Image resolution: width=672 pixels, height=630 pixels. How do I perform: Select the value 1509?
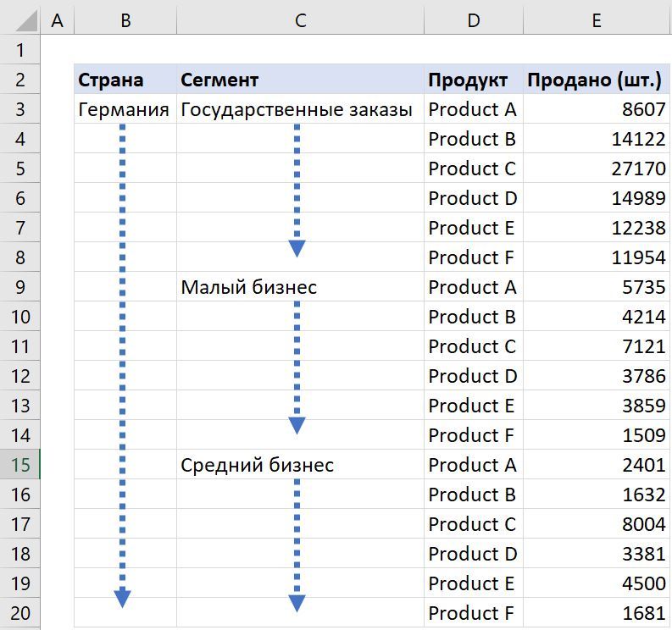click(597, 434)
